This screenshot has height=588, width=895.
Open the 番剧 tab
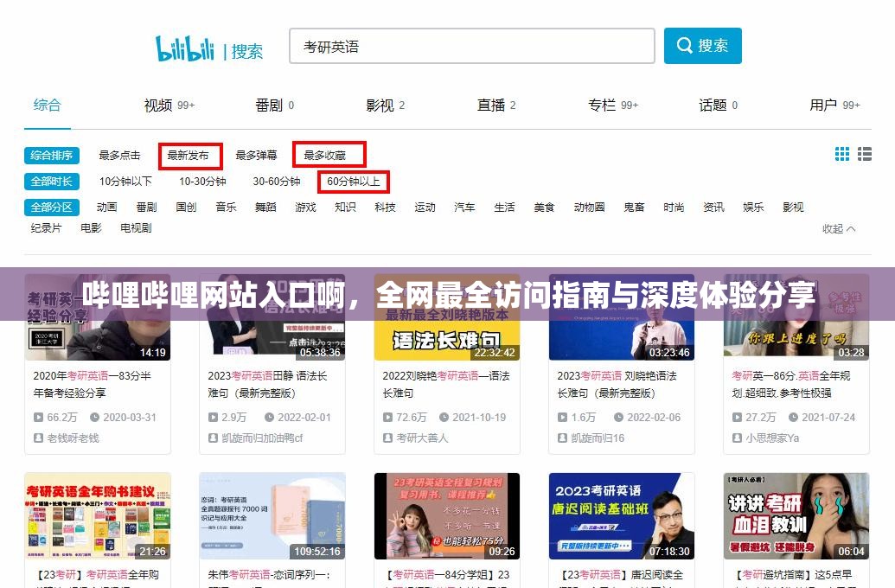(274, 105)
